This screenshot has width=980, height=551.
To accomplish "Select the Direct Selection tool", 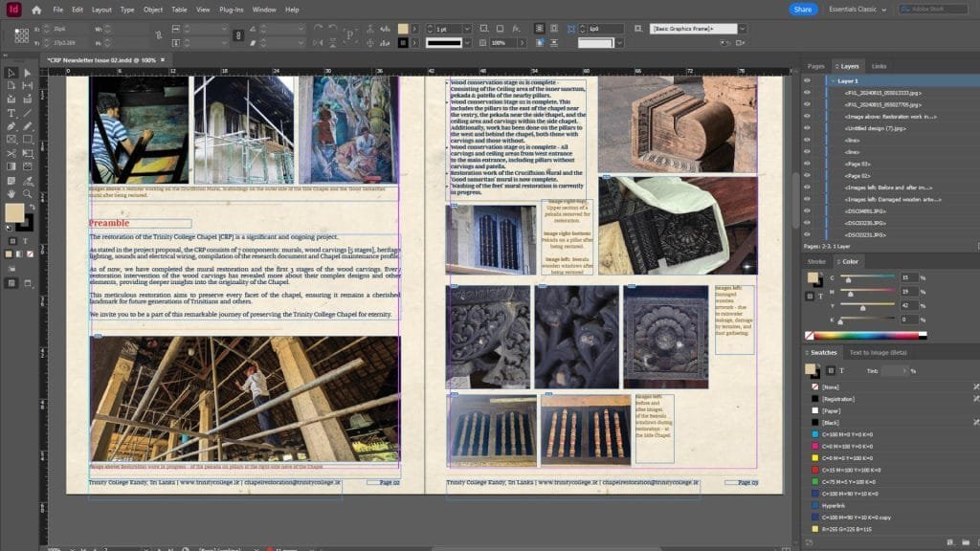I will [26, 73].
